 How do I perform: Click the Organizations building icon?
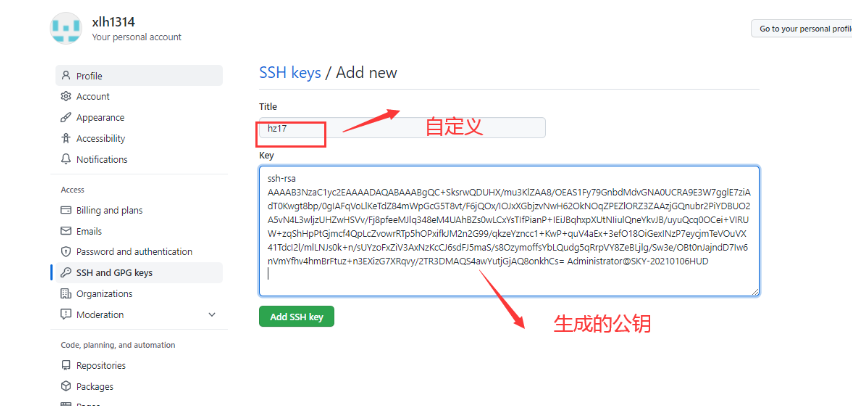(66, 293)
